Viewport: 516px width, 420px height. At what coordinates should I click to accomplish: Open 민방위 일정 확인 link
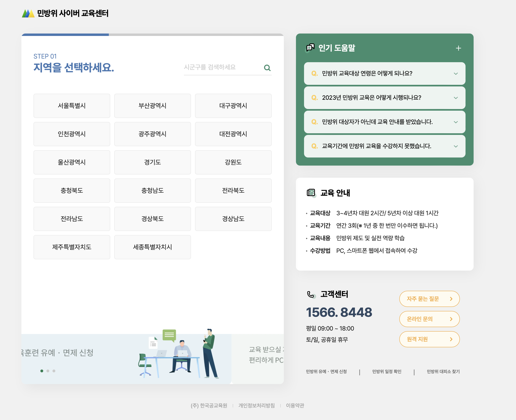point(387,371)
